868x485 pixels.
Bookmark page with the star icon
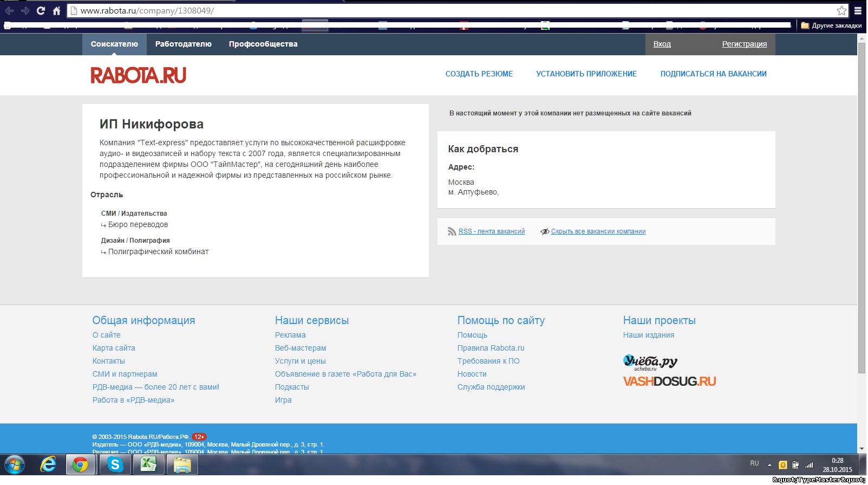[841, 10]
